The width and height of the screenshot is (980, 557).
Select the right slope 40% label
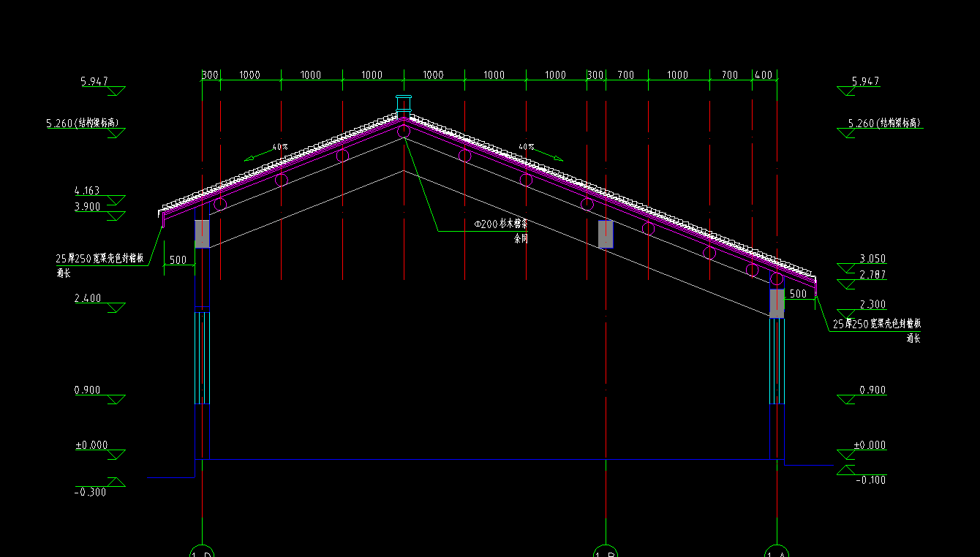(527, 147)
